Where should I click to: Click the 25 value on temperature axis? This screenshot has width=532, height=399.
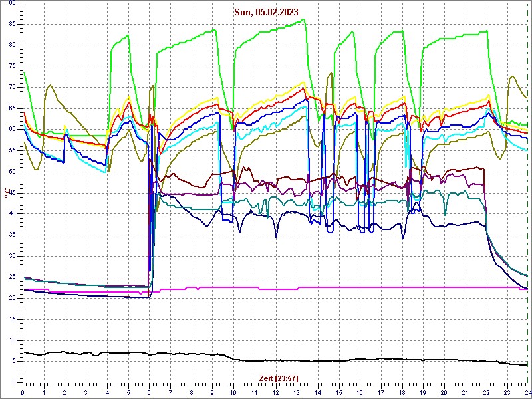coord(12,277)
